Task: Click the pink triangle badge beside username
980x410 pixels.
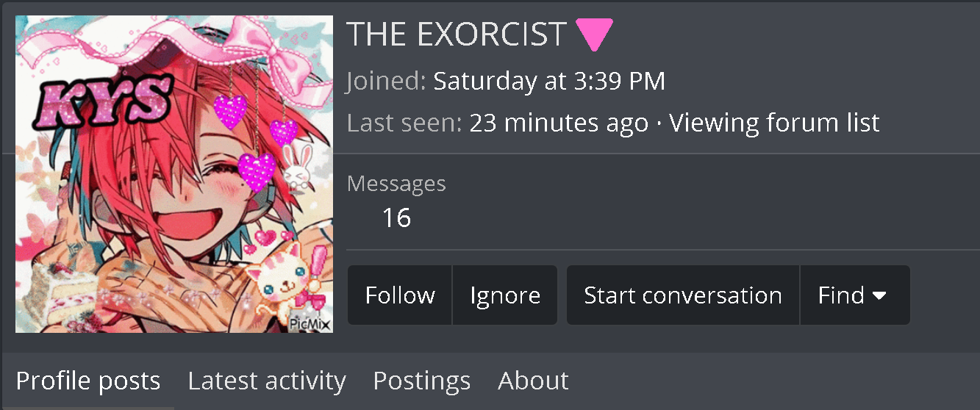Action: [x=594, y=35]
